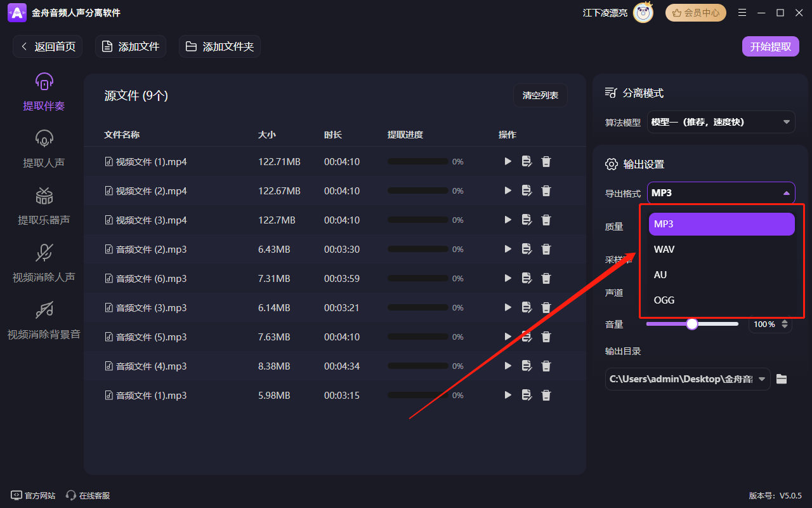Screen dimensions: 812x508
Task: Clear the file list with 清空列表
Action: (540, 95)
